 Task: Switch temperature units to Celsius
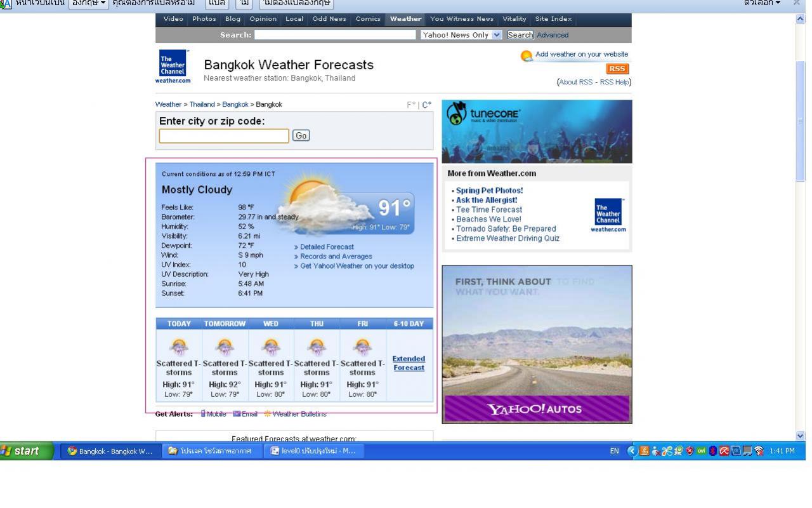pos(427,105)
